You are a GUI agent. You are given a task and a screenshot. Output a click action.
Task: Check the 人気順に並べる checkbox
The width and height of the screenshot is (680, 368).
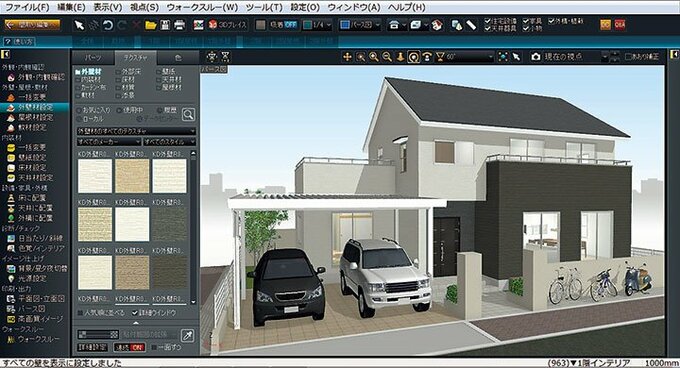(x=80, y=313)
